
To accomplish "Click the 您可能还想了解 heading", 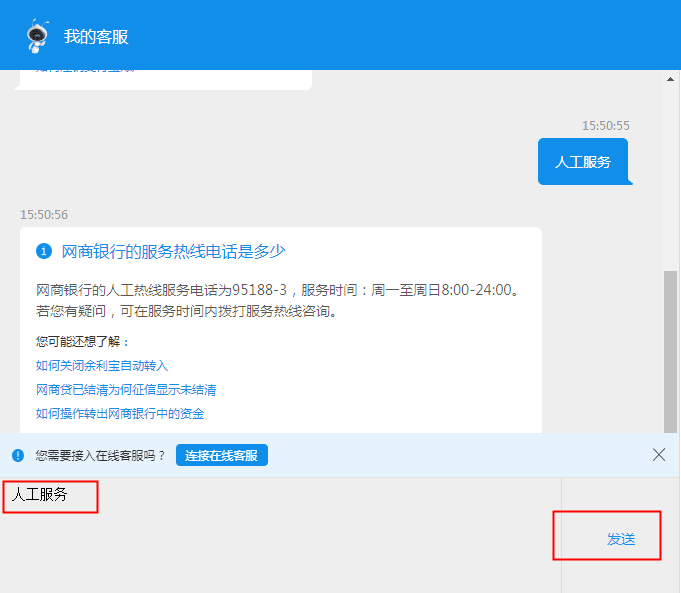I will click(x=83, y=341).
